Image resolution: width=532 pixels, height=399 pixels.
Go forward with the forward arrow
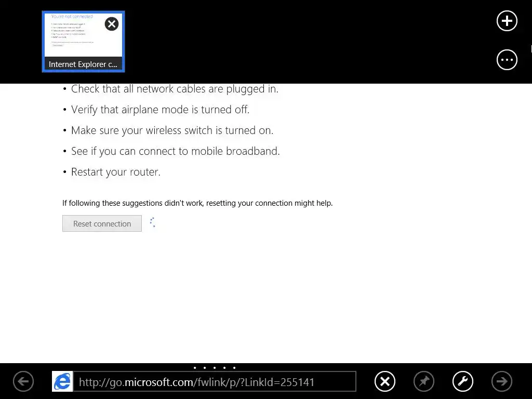502,381
